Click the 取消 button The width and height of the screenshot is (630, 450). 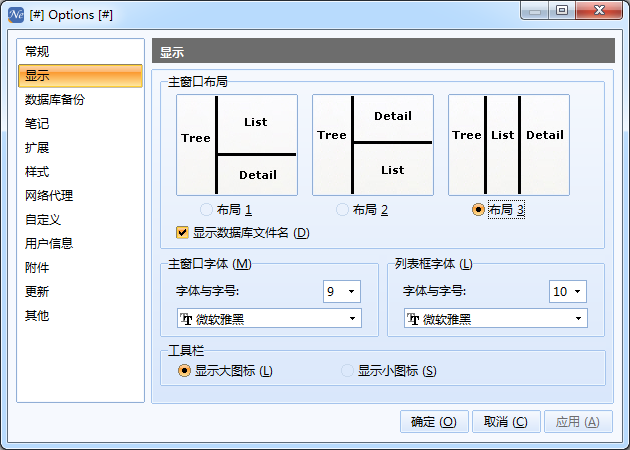point(506,422)
